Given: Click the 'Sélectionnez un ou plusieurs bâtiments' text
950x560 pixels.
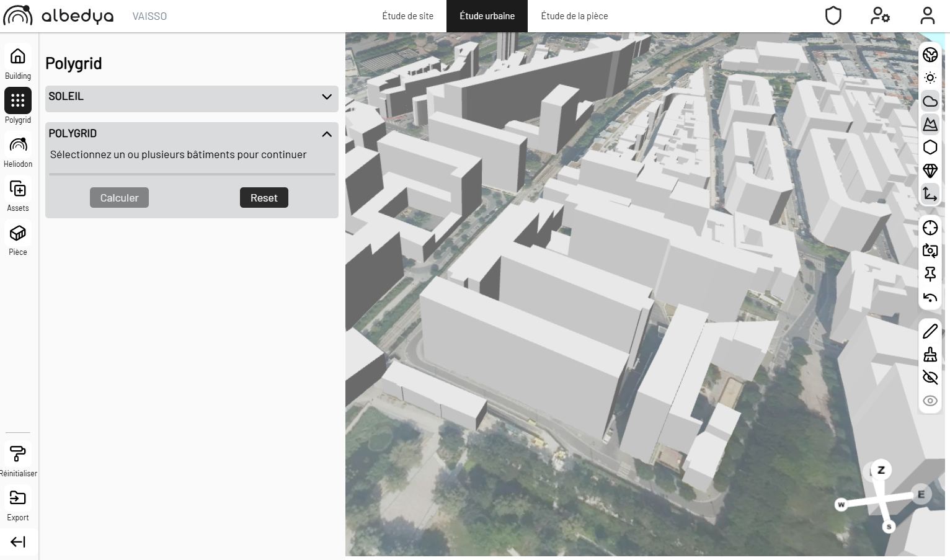Looking at the screenshot, I should point(178,154).
